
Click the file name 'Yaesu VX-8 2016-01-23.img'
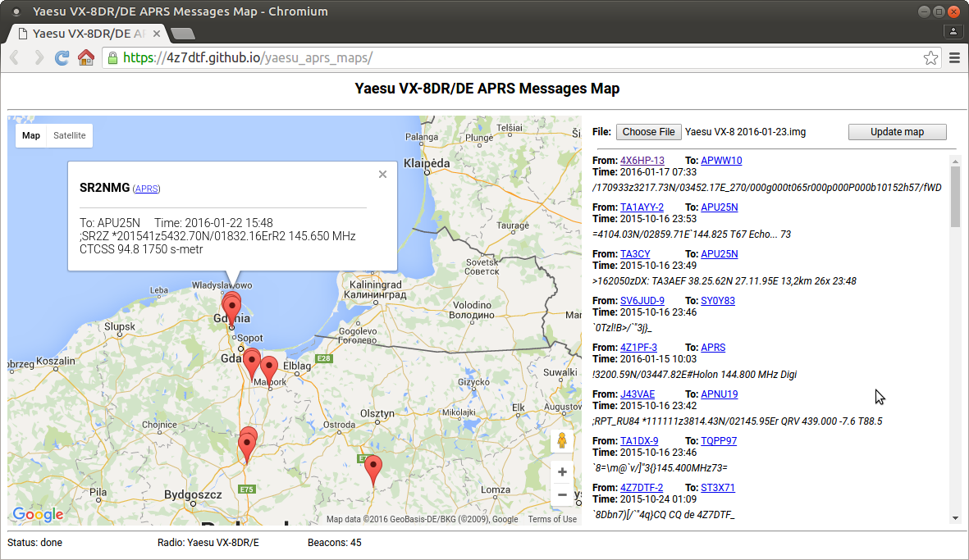click(x=745, y=131)
